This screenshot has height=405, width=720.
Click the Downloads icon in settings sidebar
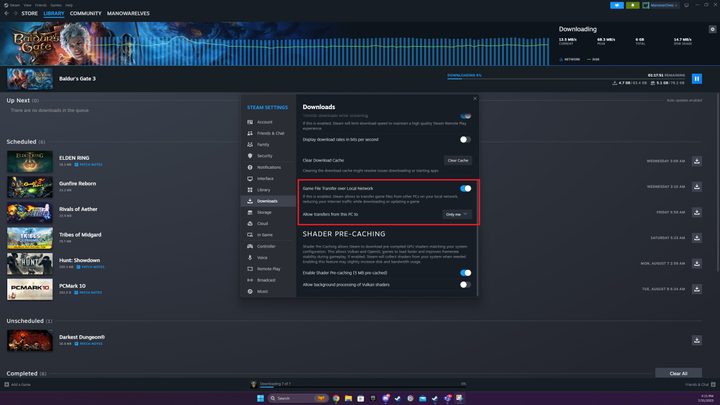pyautogui.click(x=250, y=201)
